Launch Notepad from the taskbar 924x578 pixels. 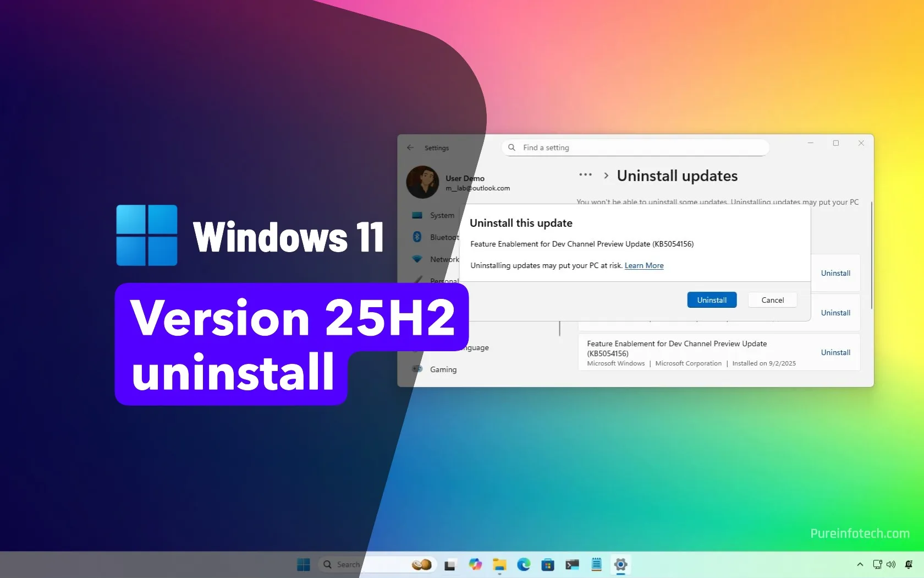point(595,564)
